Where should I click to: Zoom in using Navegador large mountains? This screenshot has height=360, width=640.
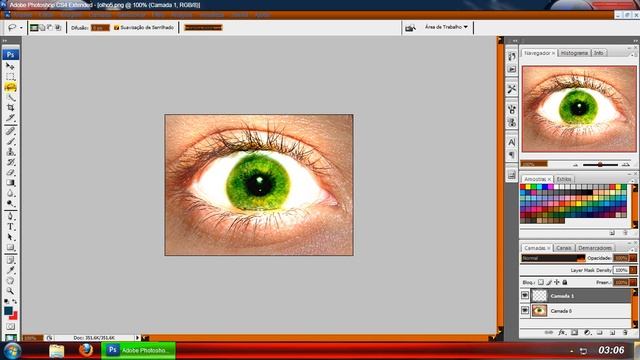(x=625, y=164)
